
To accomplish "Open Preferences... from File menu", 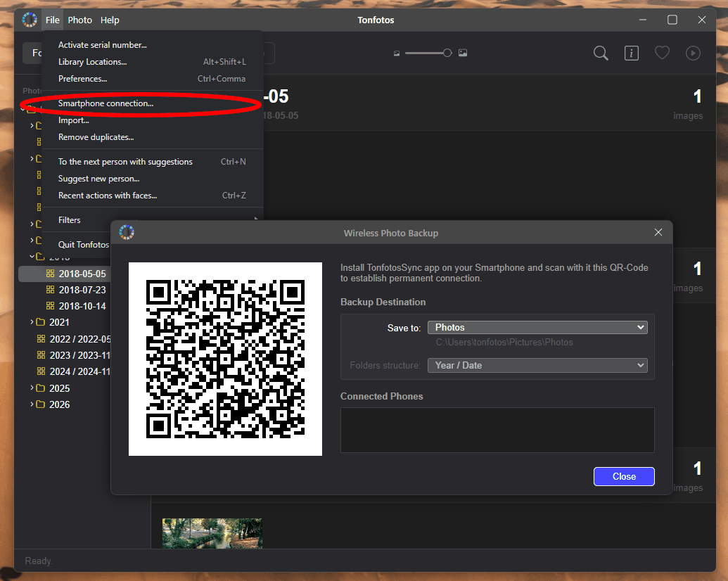I will click(x=153, y=79).
